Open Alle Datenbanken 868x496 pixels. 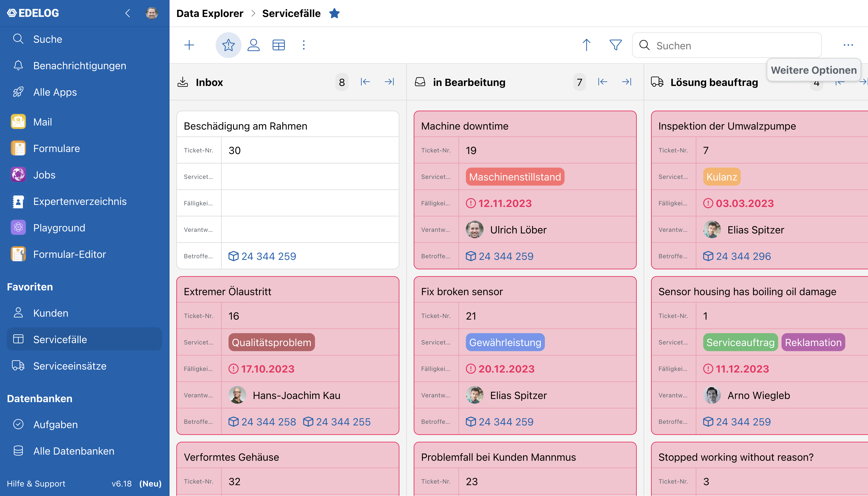[85, 451]
